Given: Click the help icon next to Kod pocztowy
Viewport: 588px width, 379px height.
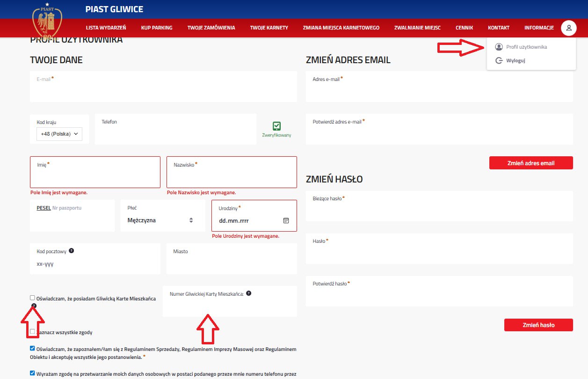Looking at the screenshot, I should [72, 251].
